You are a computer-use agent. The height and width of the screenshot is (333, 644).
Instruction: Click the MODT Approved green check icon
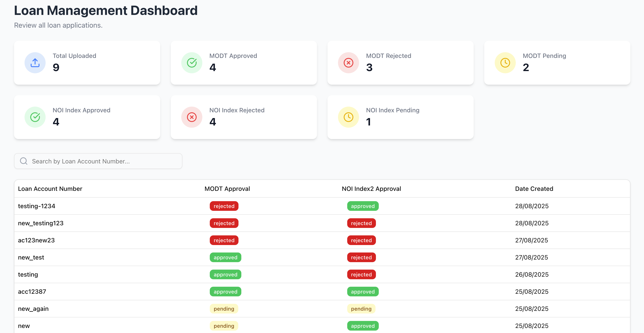point(192,63)
